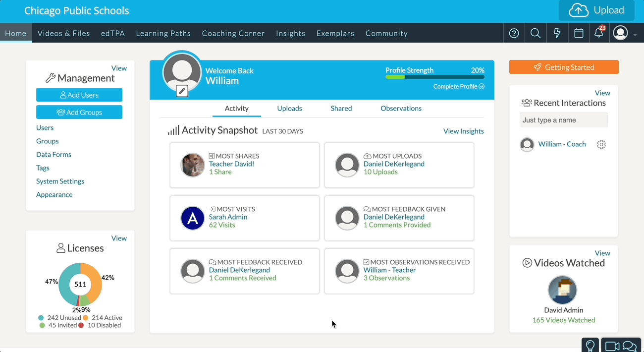Click the lightbulb icon at bottom right
This screenshot has width=644, height=352.
click(590, 345)
